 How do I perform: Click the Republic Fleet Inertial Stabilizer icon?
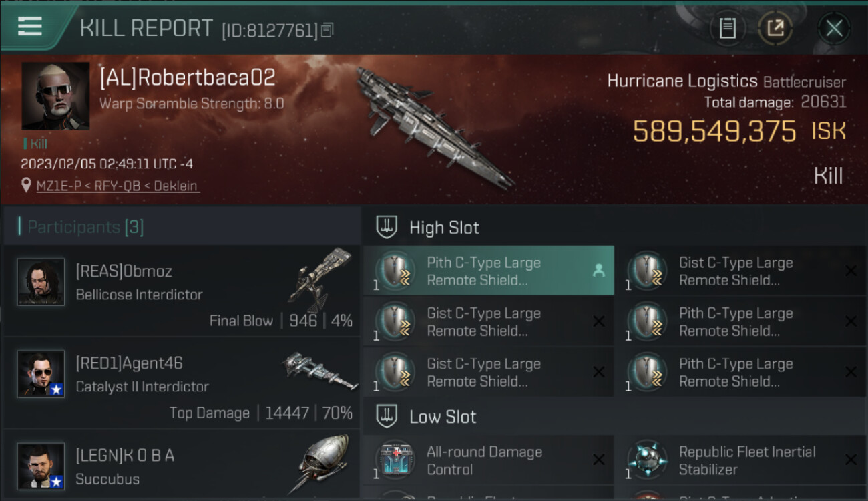pos(648,460)
